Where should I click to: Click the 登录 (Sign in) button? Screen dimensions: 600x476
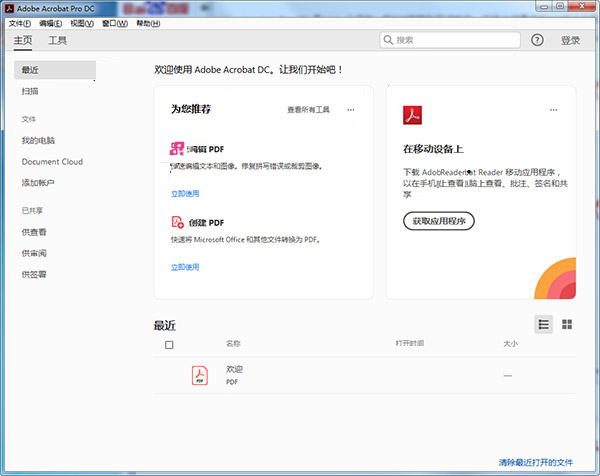[570, 40]
